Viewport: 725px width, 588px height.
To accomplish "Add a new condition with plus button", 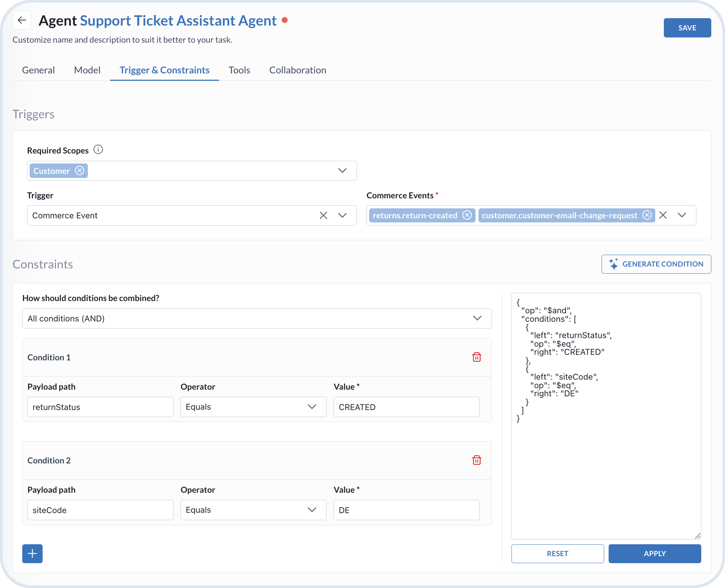I will click(32, 554).
